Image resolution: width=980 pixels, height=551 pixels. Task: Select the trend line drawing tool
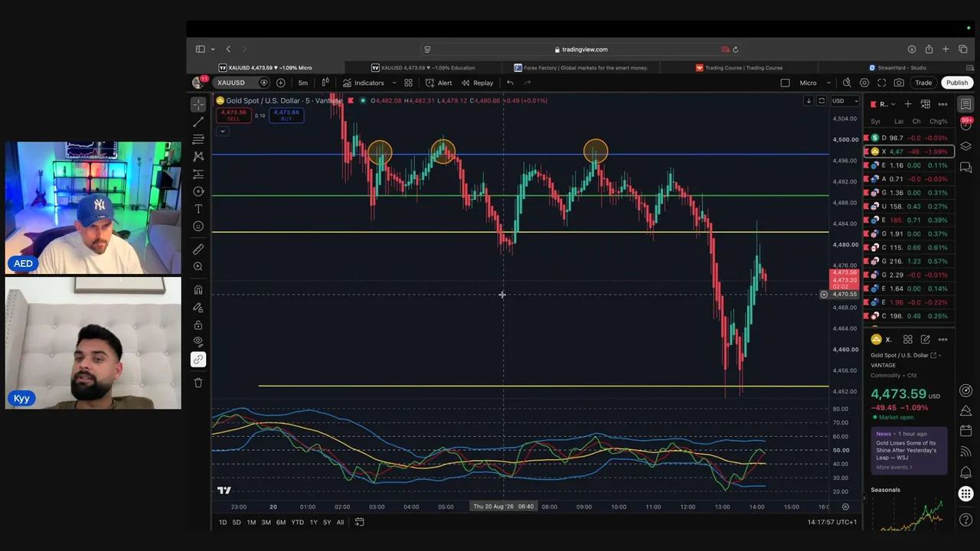198,122
